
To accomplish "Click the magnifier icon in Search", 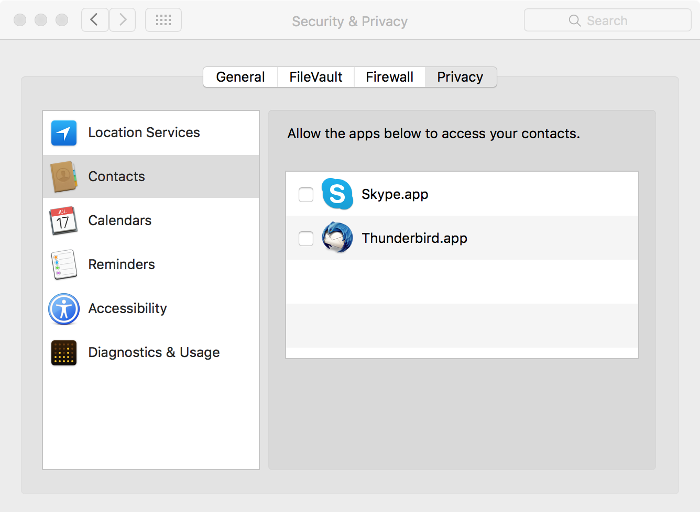I will 575,21.
